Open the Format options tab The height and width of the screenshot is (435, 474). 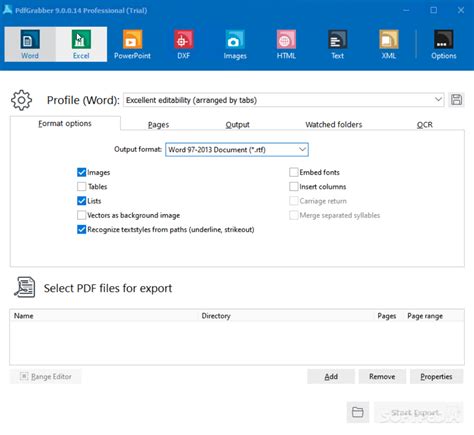click(x=65, y=124)
